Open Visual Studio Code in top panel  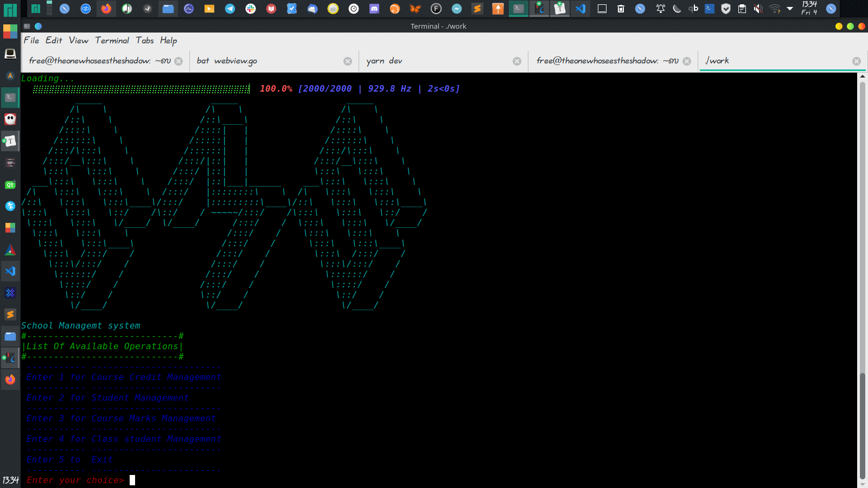pos(580,9)
